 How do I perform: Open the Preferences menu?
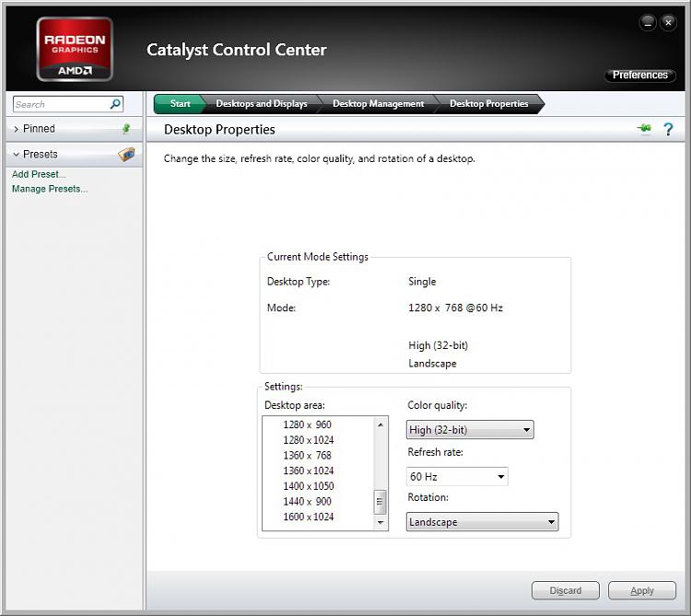pos(640,75)
